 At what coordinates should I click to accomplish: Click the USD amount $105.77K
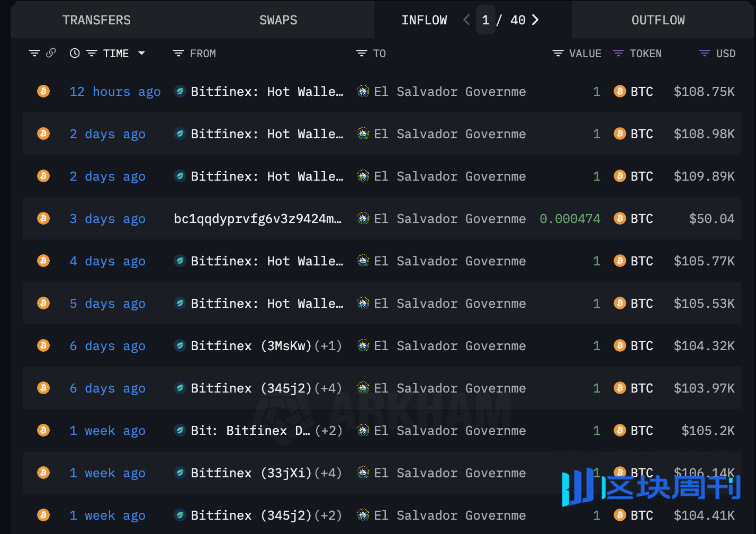coord(704,261)
